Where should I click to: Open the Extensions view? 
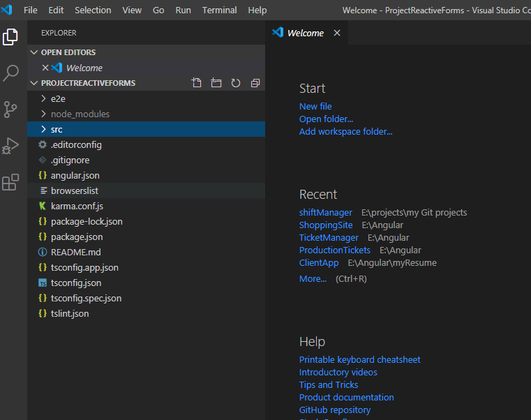coord(11,183)
